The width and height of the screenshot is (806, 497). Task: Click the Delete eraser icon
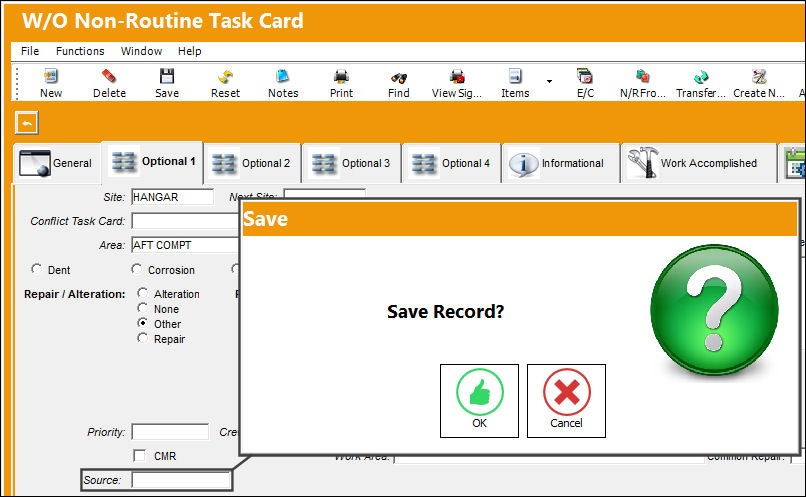[109, 77]
